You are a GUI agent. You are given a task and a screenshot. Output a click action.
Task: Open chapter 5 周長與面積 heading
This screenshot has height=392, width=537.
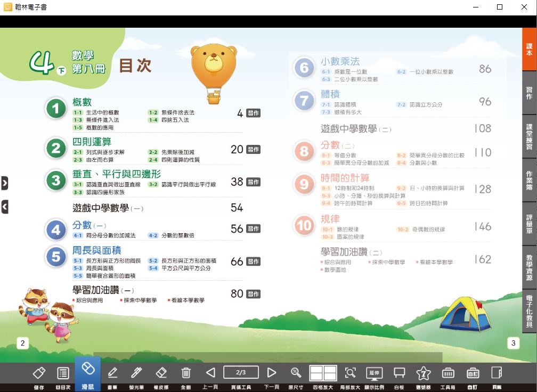click(96, 250)
